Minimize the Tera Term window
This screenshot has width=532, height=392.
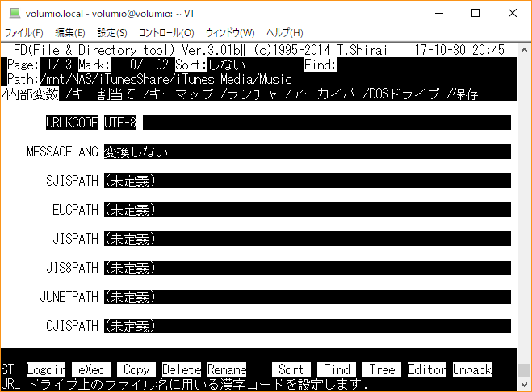439,13
